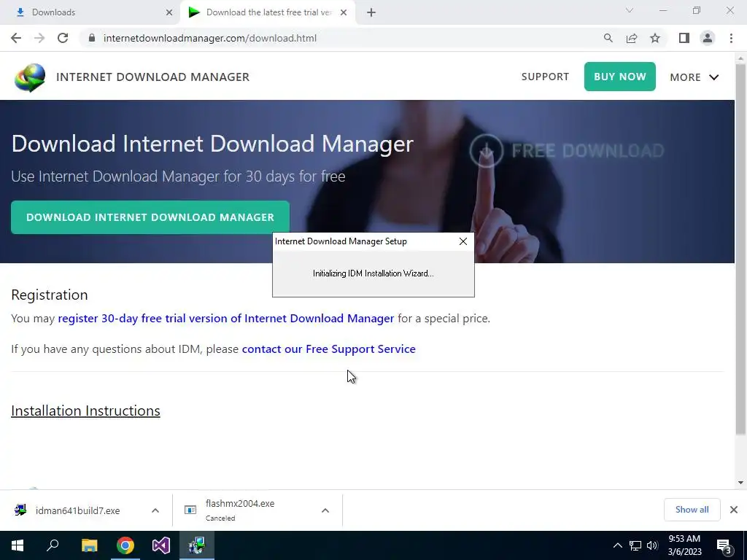Open the Chrome three-dot menu
The image size is (747, 560).
pos(731,38)
